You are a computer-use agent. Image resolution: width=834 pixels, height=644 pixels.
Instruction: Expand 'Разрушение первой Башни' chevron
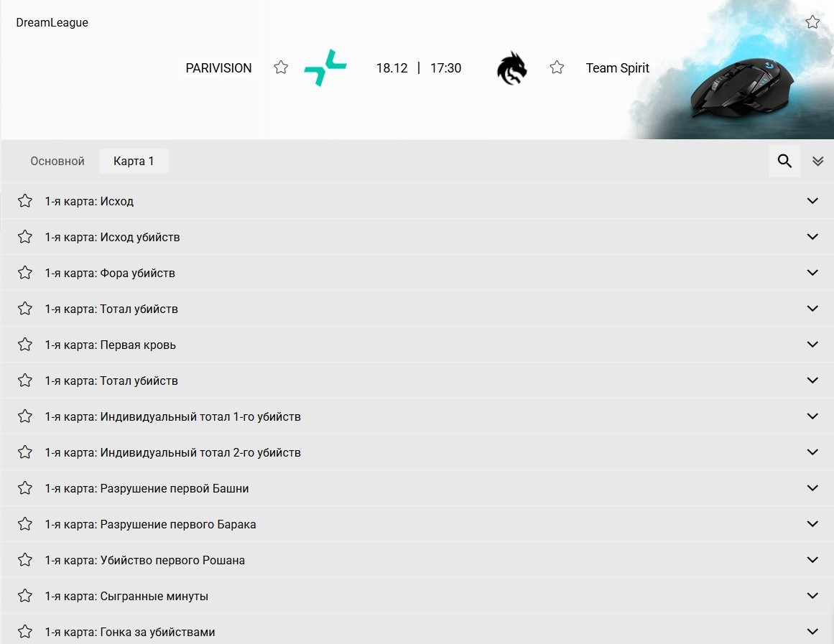tap(812, 488)
